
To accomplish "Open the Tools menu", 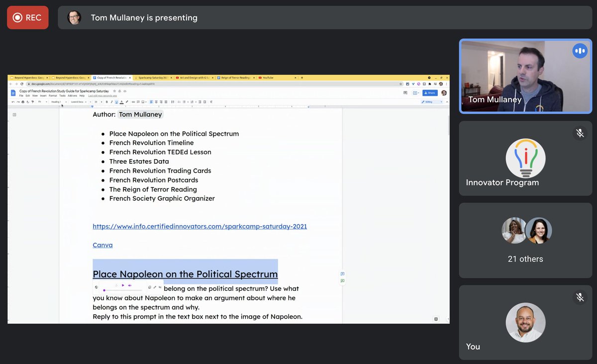I will pos(62,96).
